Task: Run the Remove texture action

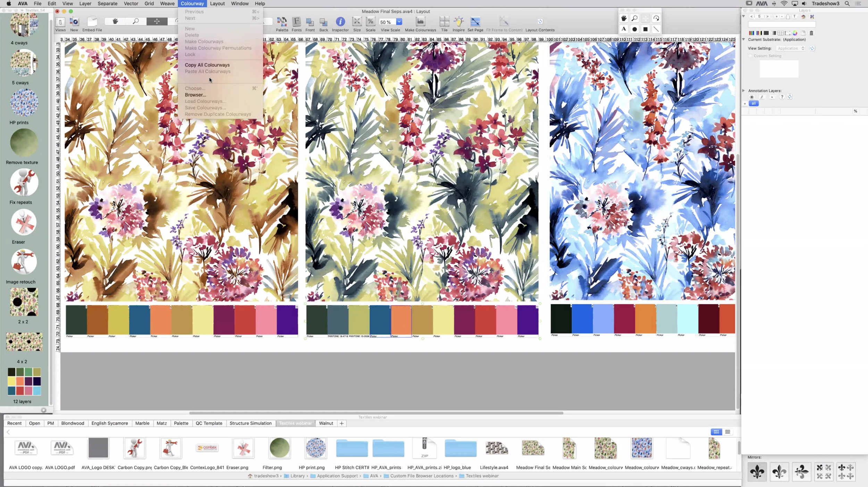Action: [x=24, y=143]
